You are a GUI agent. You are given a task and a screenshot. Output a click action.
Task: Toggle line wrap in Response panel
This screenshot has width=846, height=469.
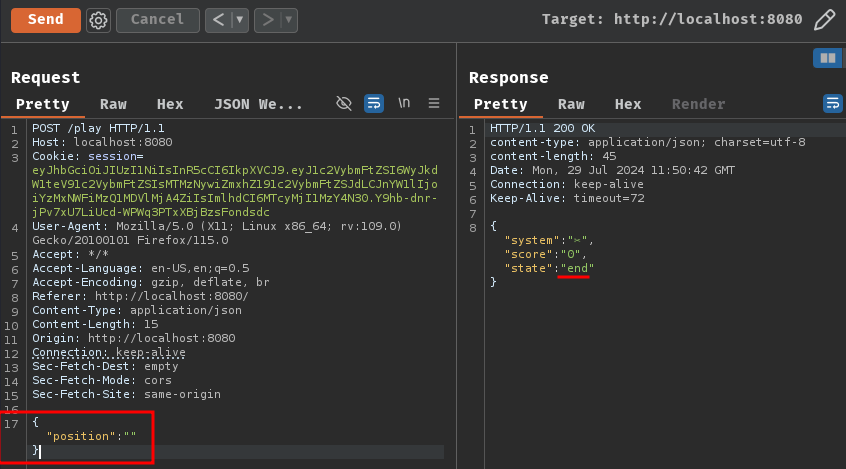click(x=833, y=103)
